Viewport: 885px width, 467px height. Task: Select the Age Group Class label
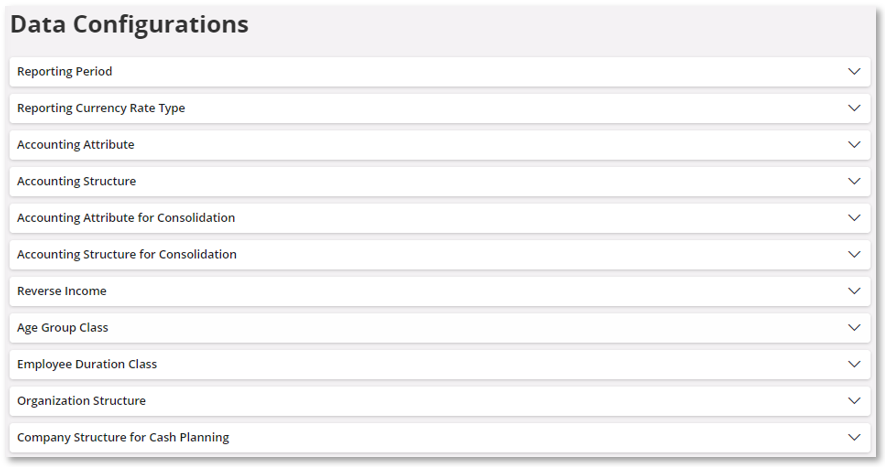(x=63, y=327)
